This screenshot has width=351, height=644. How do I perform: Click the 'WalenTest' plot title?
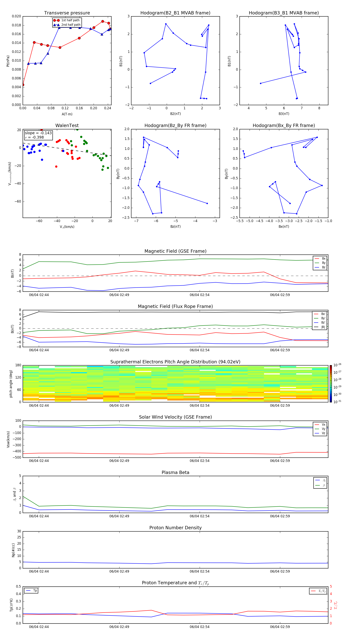click(x=67, y=125)
